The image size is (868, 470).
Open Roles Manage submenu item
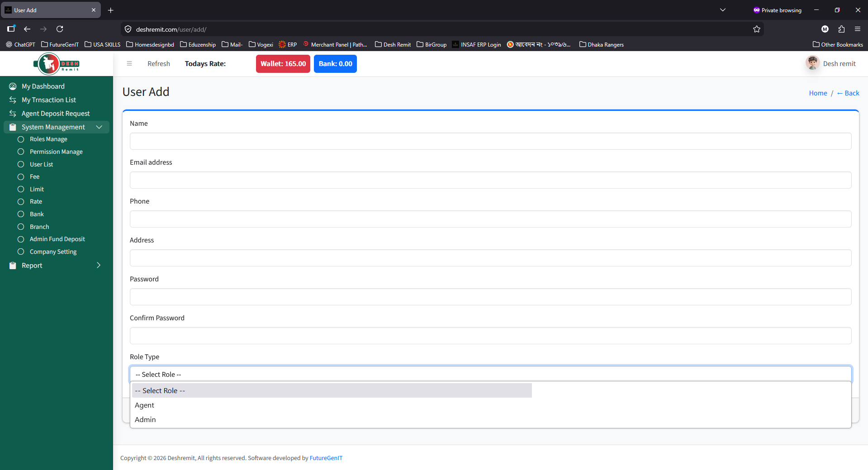48,139
